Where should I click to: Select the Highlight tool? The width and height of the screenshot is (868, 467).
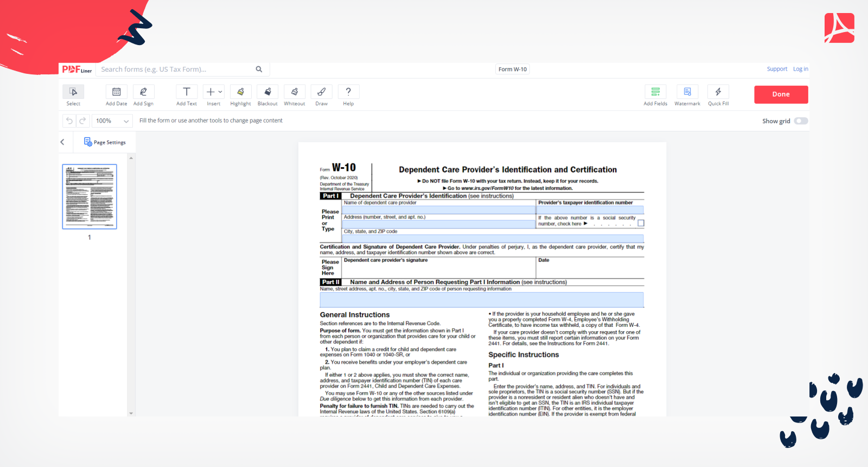pyautogui.click(x=240, y=92)
